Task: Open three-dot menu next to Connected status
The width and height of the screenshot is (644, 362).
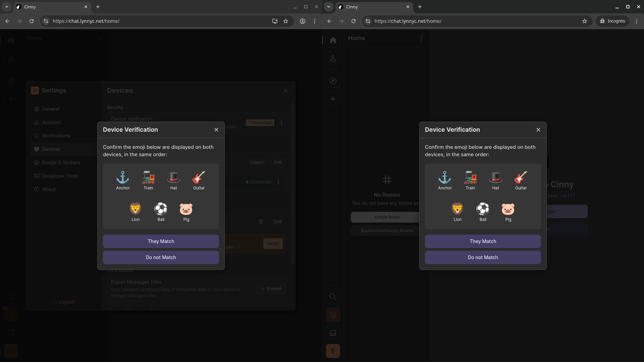Action: click(278, 182)
